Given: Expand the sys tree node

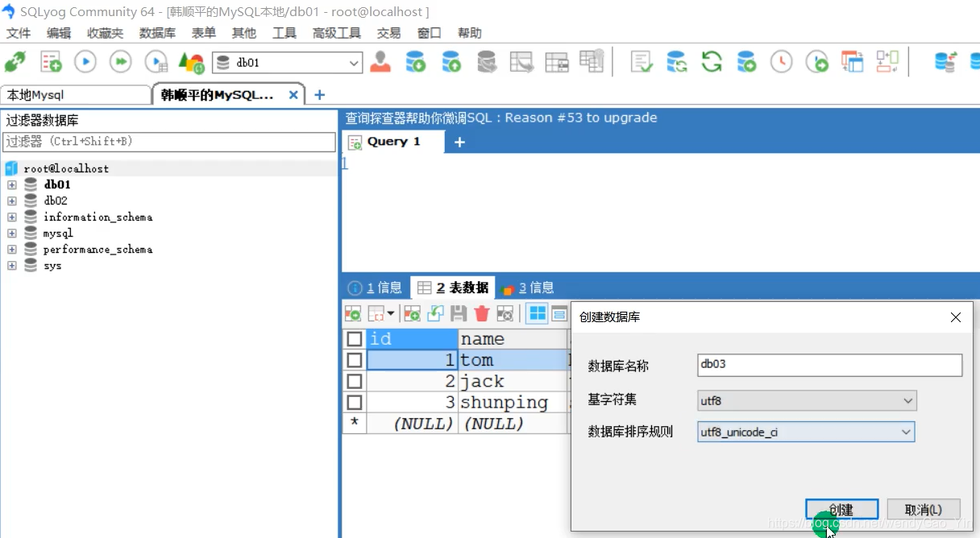Looking at the screenshot, I should pos(12,265).
